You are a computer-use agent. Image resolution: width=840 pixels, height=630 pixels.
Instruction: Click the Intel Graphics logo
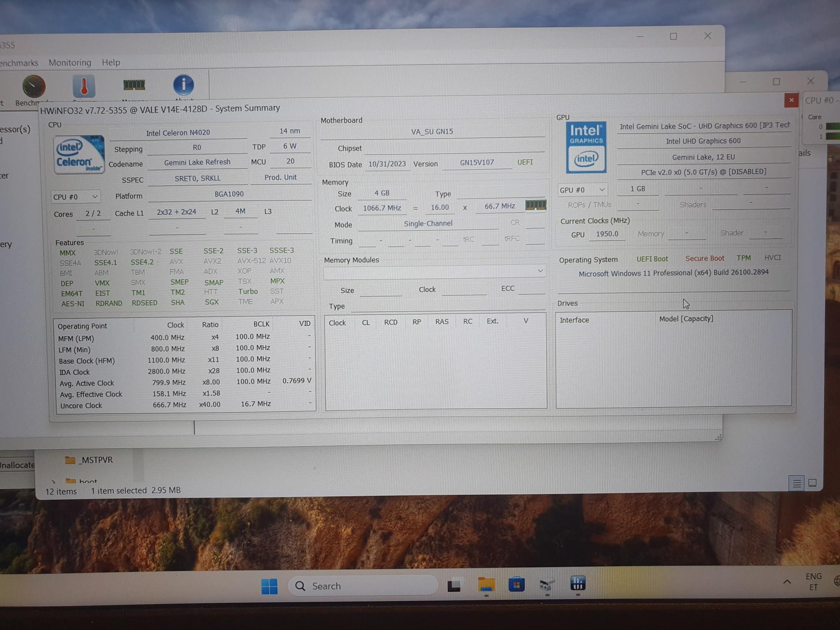(586, 147)
